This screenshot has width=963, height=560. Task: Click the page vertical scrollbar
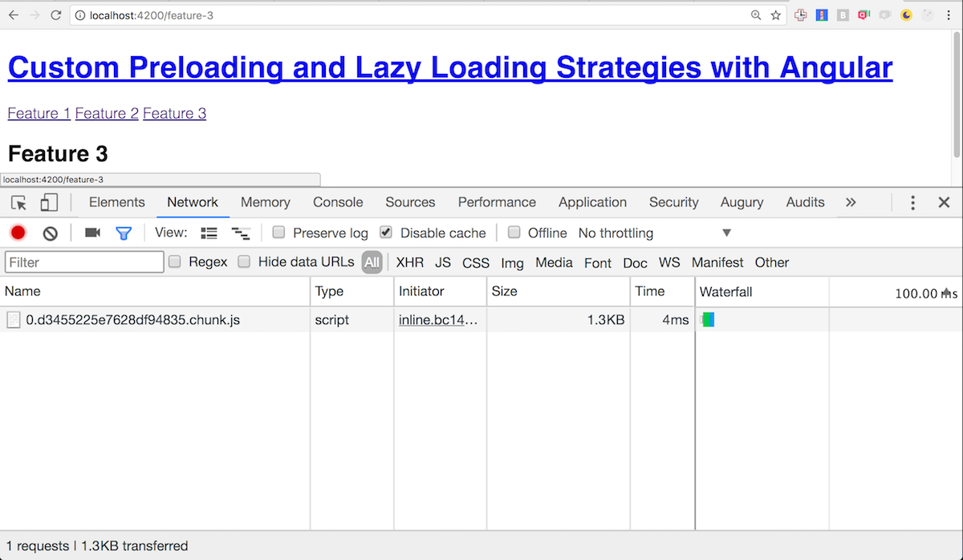[x=957, y=94]
